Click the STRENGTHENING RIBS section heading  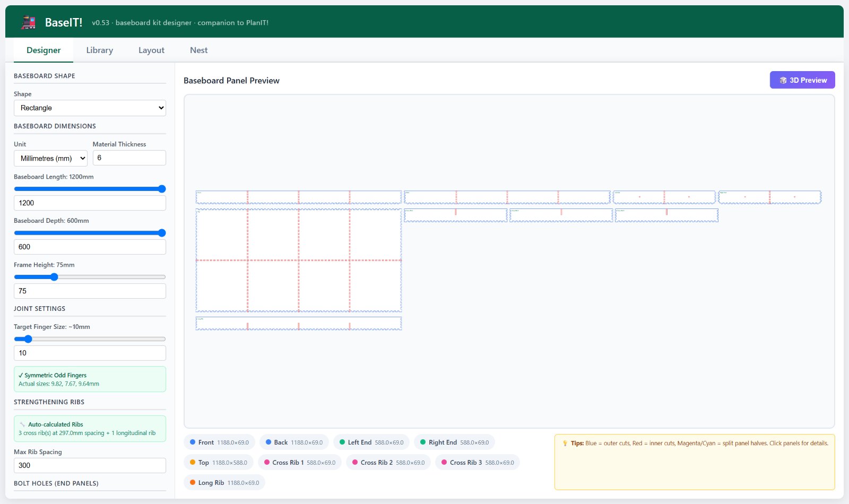[49, 402]
